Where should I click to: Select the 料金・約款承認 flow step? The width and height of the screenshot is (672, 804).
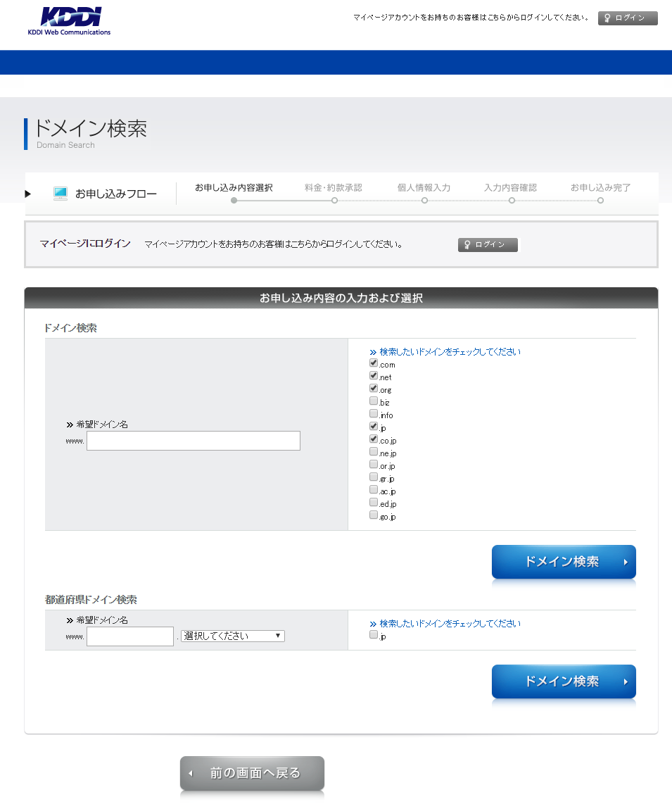334,188
